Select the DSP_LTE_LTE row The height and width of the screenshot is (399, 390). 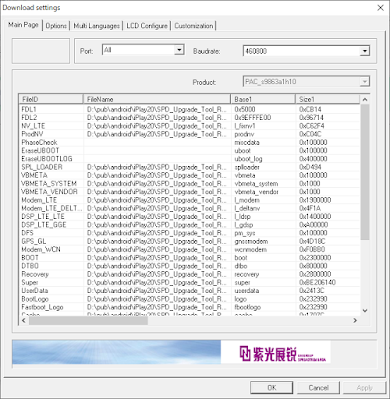click(x=189, y=216)
